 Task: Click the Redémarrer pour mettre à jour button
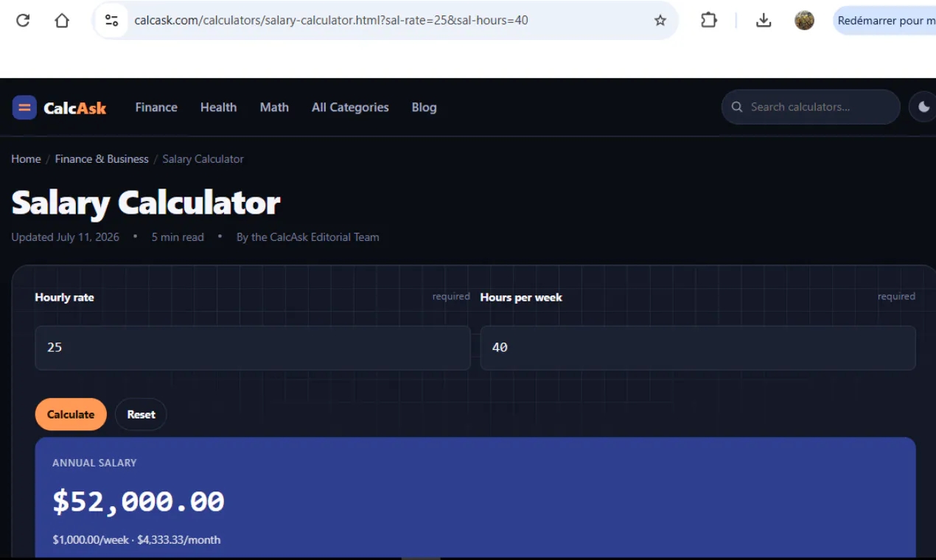(884, 21)
